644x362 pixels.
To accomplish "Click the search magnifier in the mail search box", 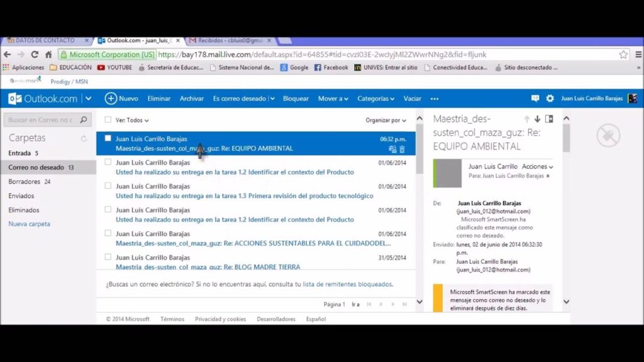I will point(84,119).
